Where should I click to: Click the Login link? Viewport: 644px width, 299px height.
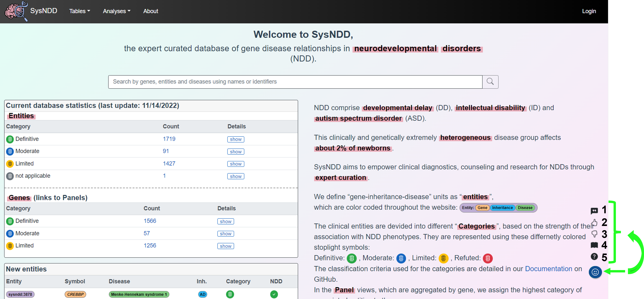[589, 11]
